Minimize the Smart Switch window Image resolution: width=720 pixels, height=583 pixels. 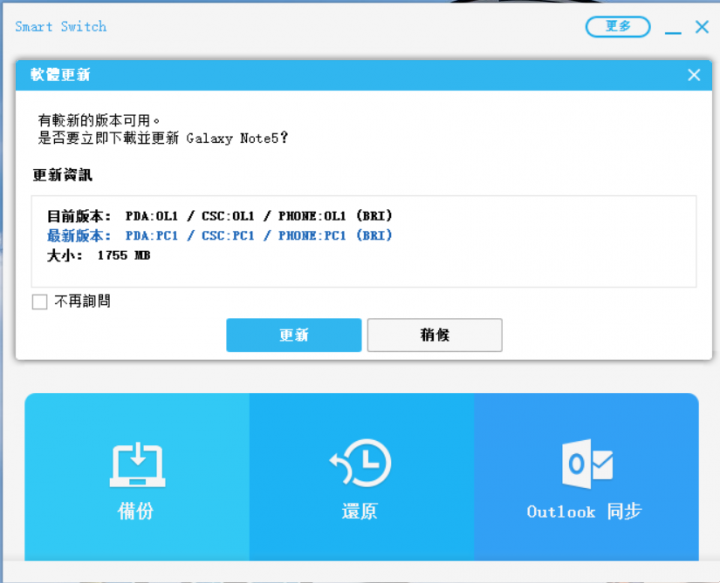673,32
